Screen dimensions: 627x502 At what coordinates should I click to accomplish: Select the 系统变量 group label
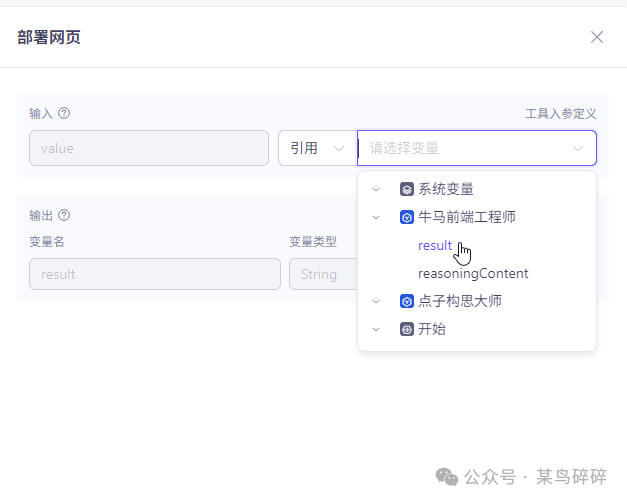446,189
